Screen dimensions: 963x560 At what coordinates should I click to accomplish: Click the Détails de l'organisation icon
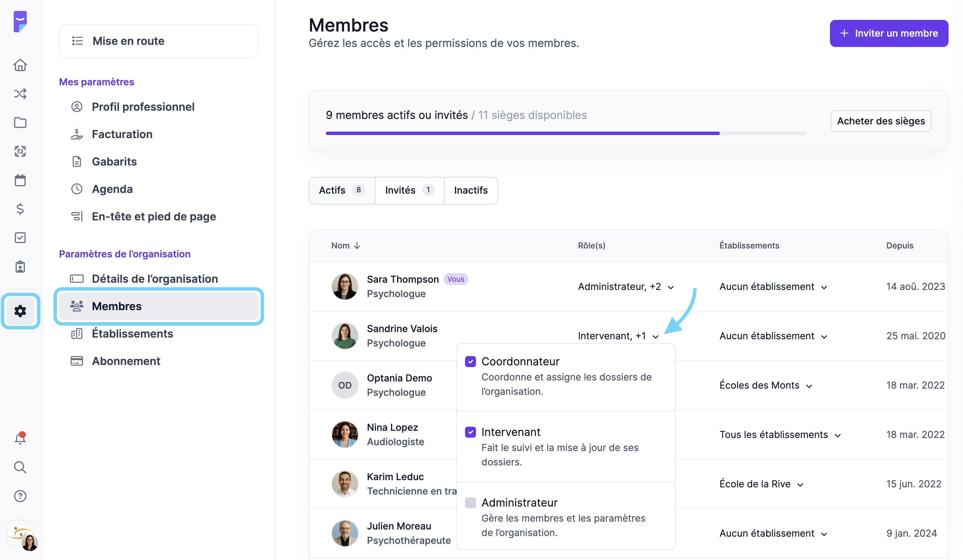77,279
